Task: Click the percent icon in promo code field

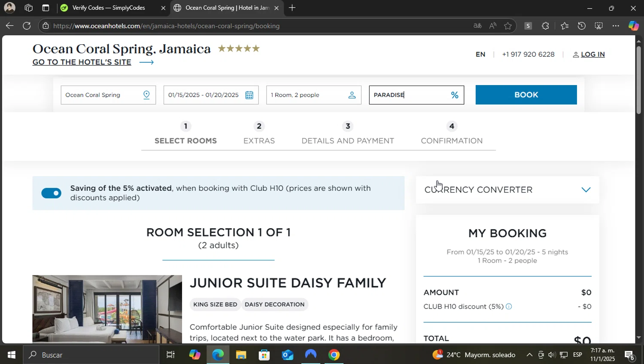Action: click(455, 95)
